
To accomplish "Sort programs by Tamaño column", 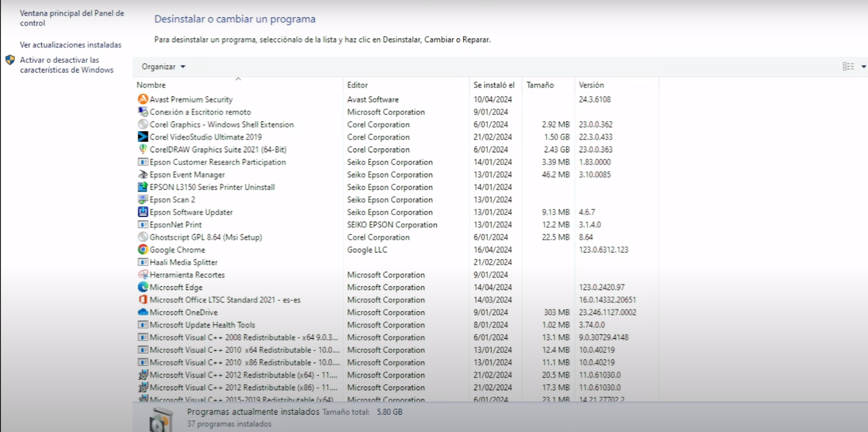I will pos(540,85).
